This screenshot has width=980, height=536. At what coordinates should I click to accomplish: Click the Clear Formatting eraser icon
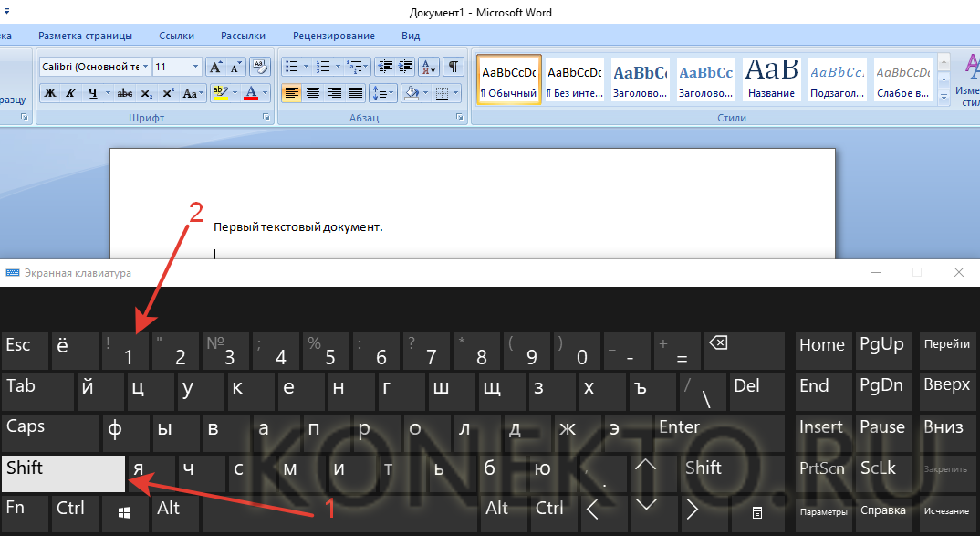coord(259,67)
